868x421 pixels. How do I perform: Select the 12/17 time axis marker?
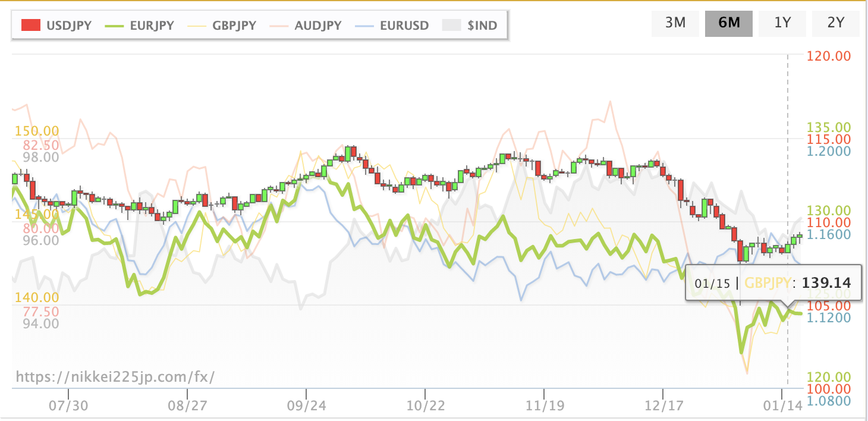tap(663, 406)
